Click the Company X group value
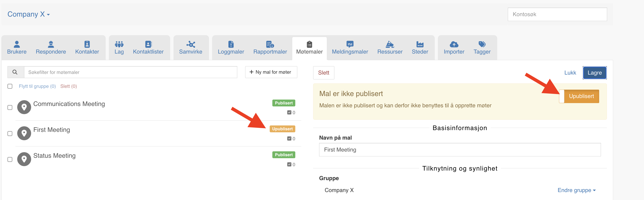The height and width of the screenshot is (200, 644). click(x=339, y=190)
